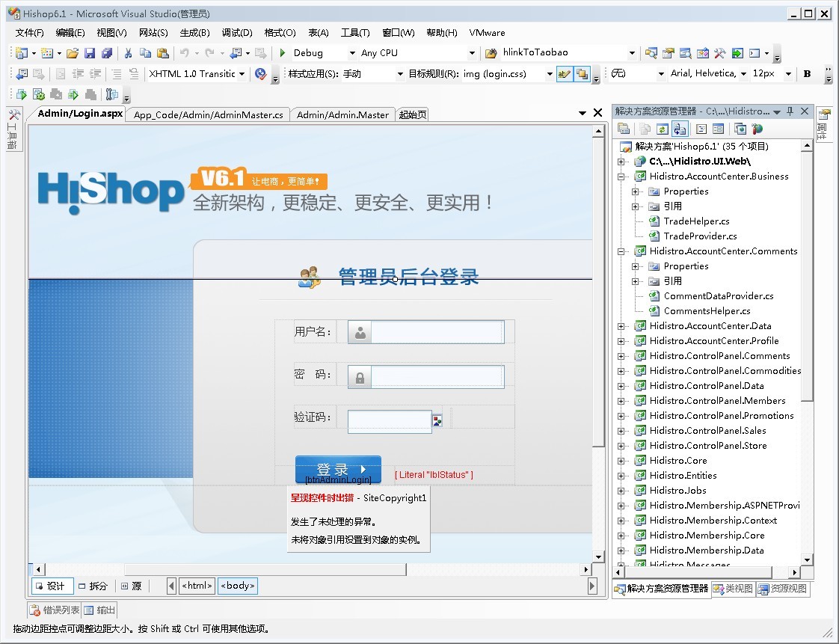839x644 pixels.
Task: Open the 错误列表 error list panel
Action: pos(55,610)
